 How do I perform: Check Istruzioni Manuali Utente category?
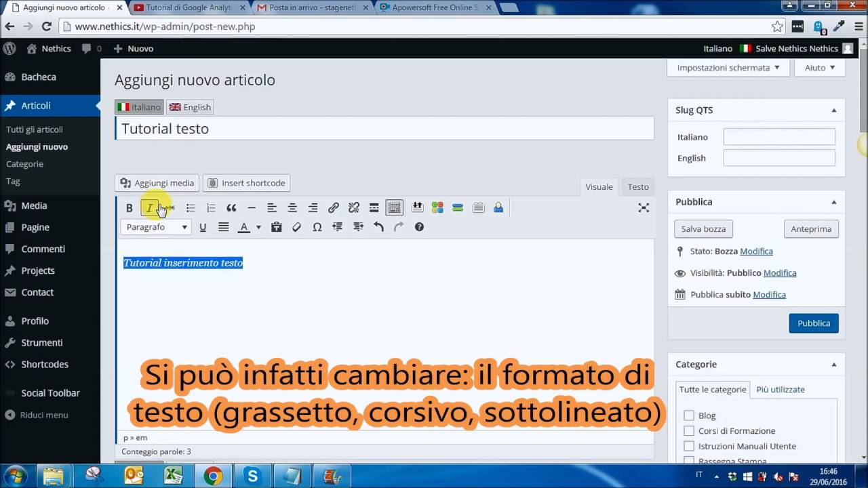point(689,446)
